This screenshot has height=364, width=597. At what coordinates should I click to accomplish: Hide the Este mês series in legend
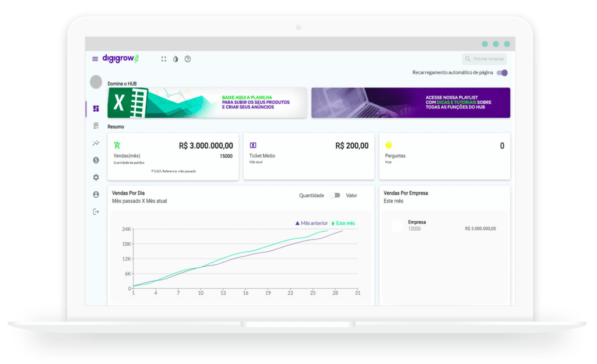point(343,223)
